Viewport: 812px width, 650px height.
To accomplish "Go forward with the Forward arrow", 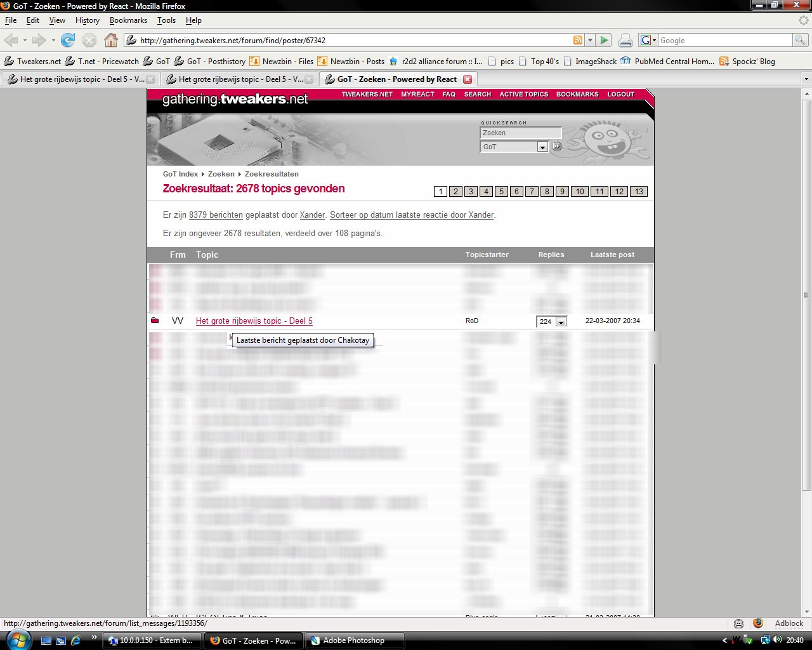I will (39, 41).
